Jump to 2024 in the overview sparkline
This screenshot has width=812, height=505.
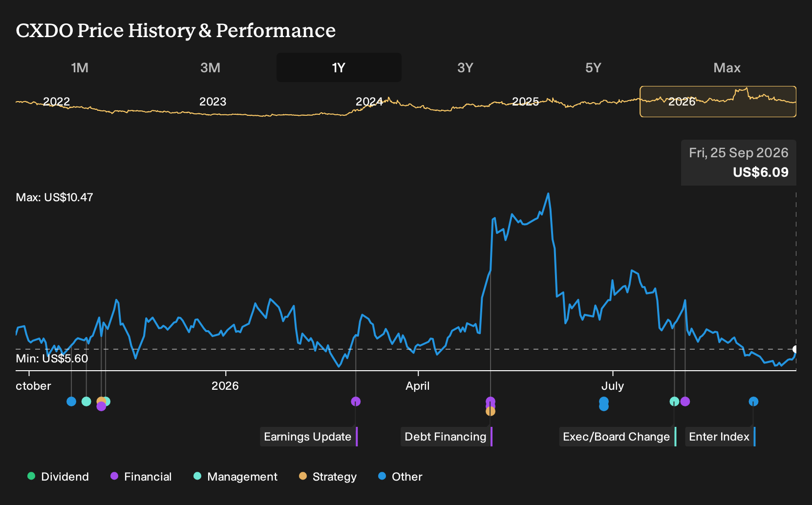coord(369,102)
